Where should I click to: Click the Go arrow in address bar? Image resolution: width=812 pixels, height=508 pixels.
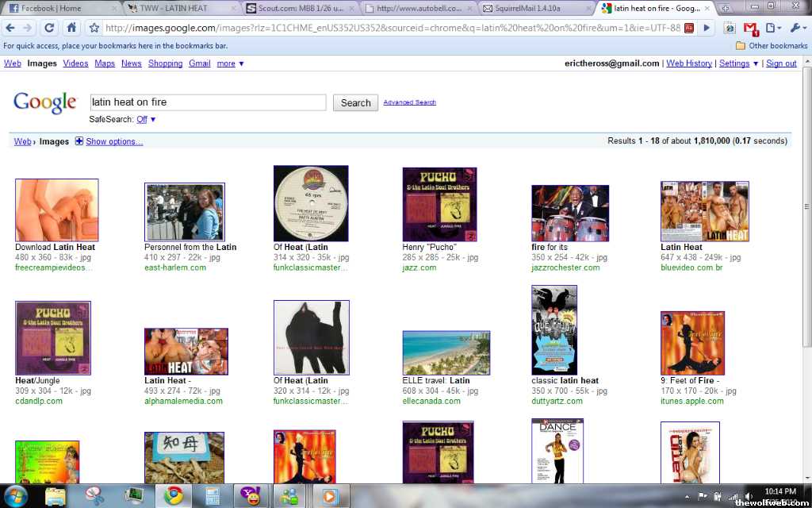pos(708,28)
